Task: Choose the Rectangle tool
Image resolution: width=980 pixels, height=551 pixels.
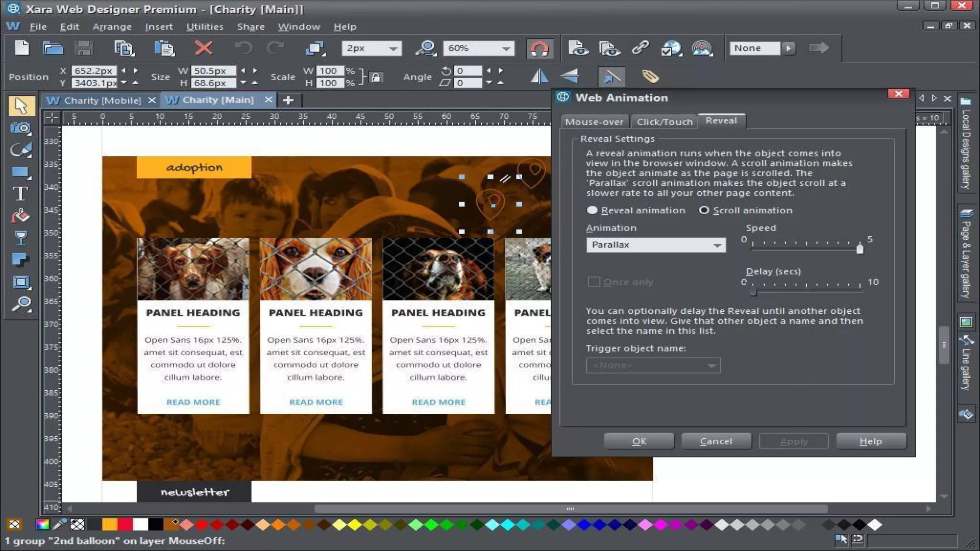Action: [x=20, y=172]
